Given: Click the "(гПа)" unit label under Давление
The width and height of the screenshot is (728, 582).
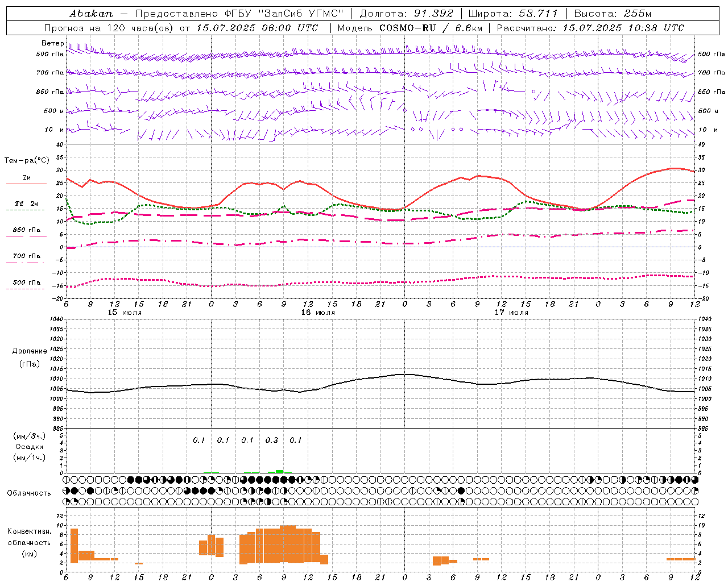Looking at the screenshot, I should 29,364.
